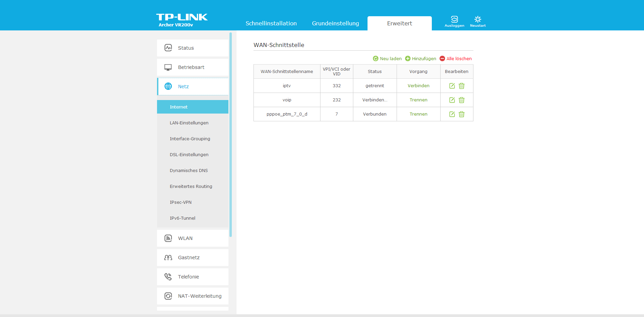Image resolution: width=644 pixels, height=317 pixels.
Task: Delete the iptv WAN interface via trash icon
Action: pyautogui.click(x=461, y=86)
